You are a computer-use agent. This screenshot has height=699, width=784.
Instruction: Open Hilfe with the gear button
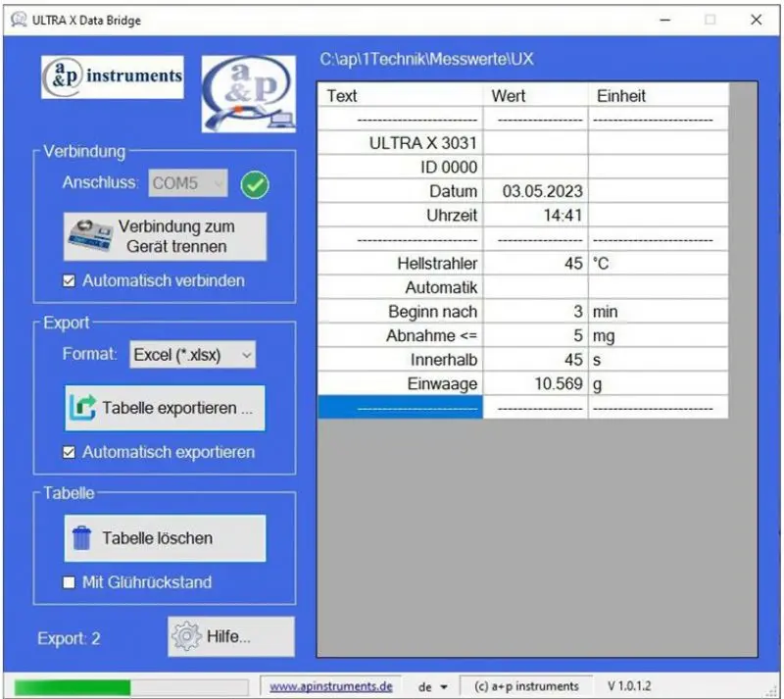click(230, 636)
